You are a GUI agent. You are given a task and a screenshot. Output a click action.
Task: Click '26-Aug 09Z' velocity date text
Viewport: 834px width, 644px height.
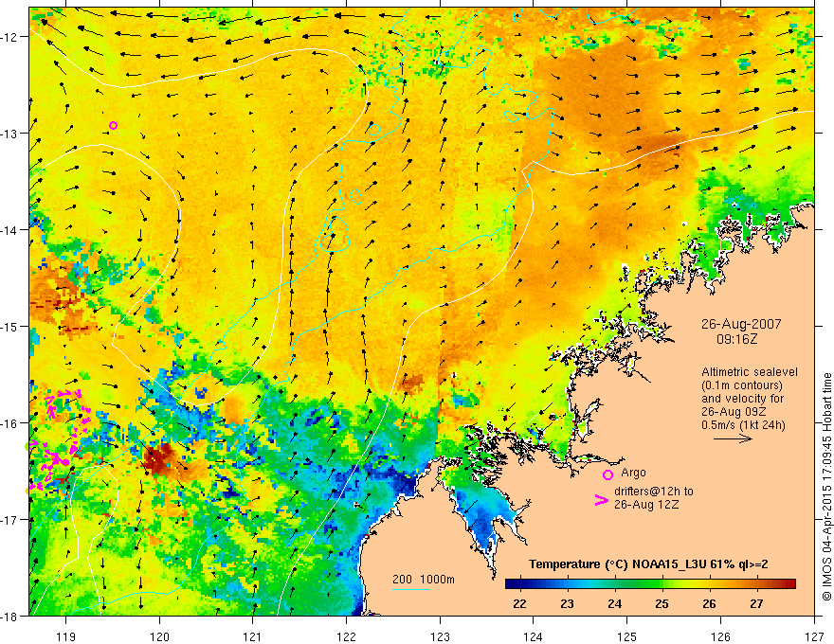[x=734, y=412]
